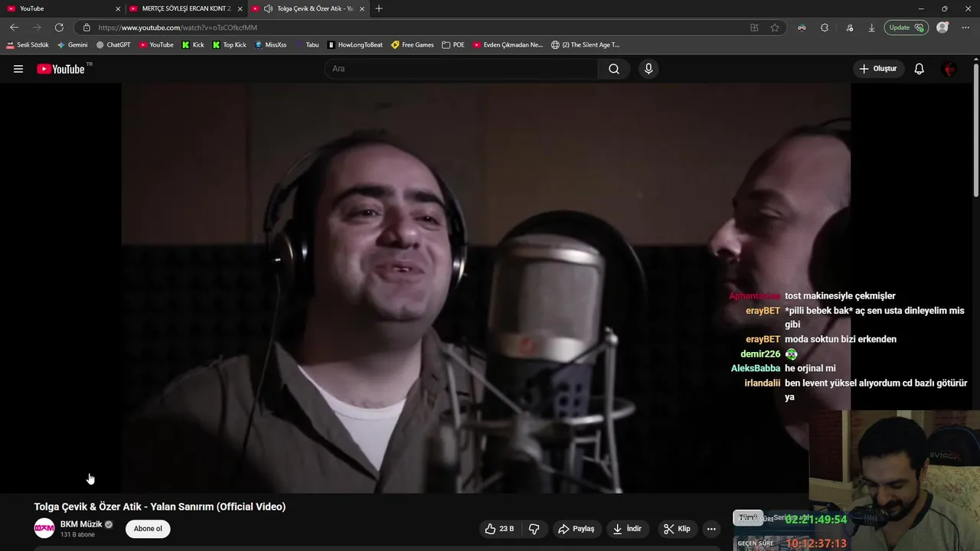Open browser profile avatar

(x=942, y=28)
